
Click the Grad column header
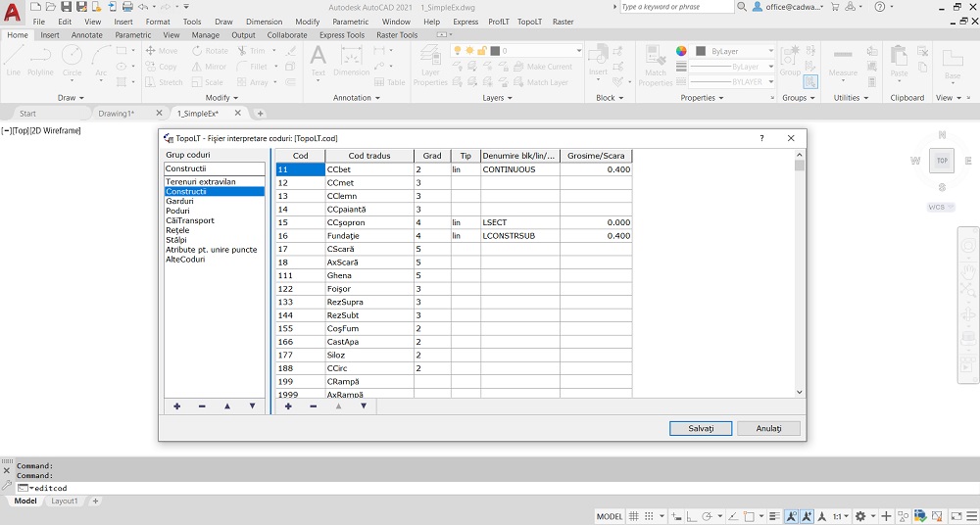coord(432,156)
